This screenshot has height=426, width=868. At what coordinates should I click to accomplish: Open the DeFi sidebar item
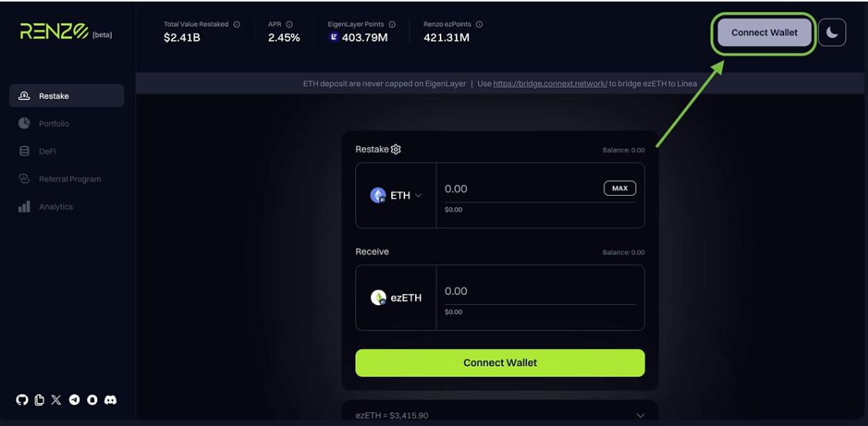(47, 151)
